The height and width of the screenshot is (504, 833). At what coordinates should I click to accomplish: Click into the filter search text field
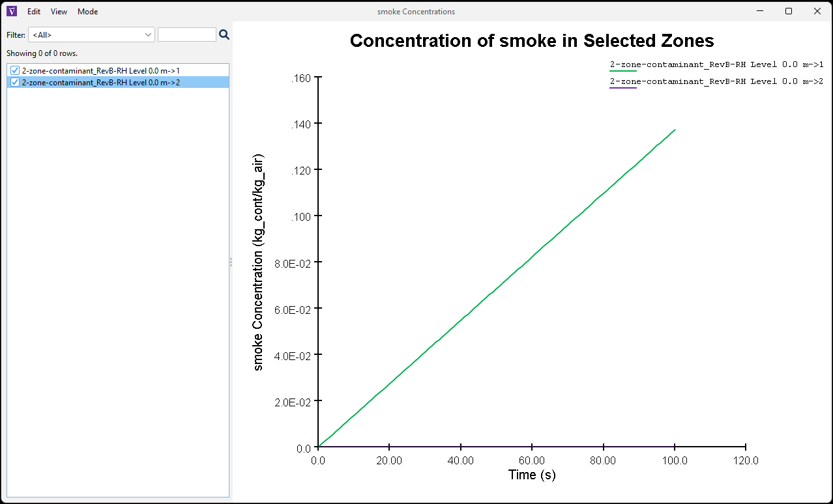coord(187,34)
